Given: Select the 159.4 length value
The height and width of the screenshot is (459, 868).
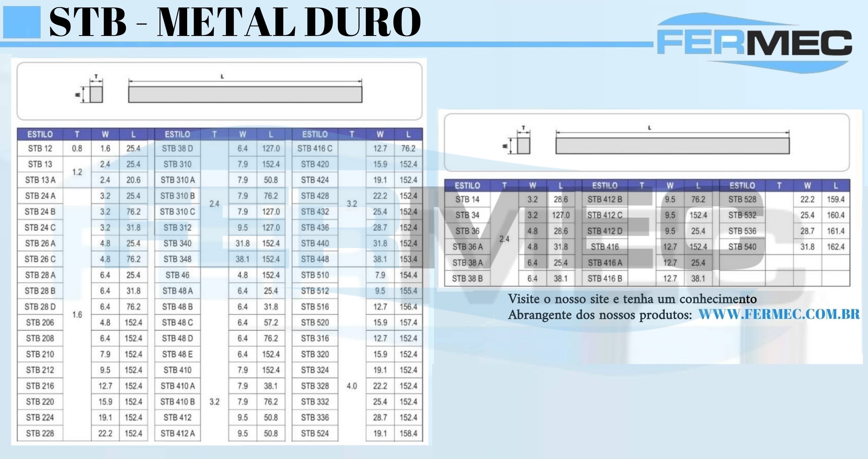Looking at the screenshot, I should click(836, 200).
